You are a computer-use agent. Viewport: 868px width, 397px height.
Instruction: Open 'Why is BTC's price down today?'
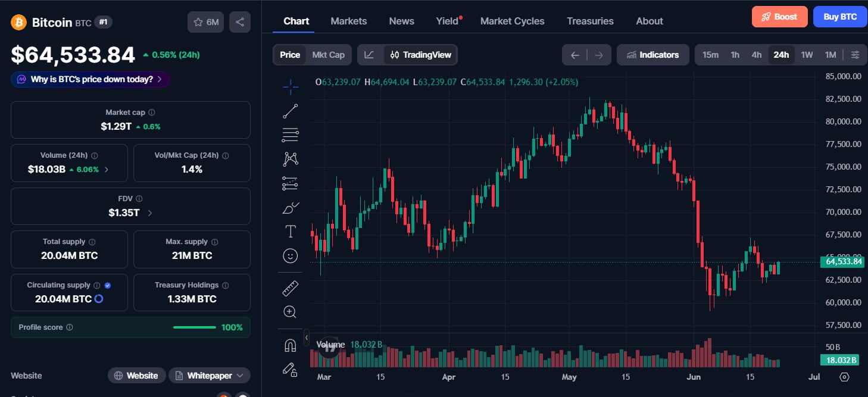point(90,79)
